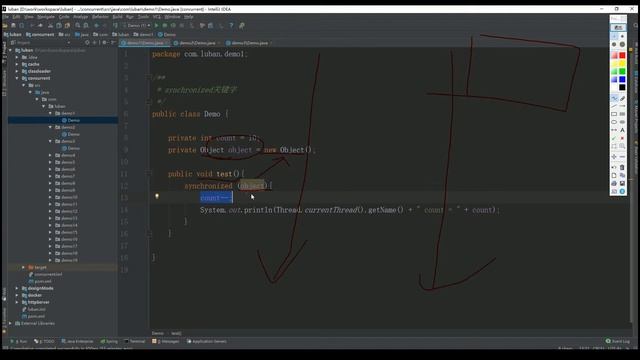Click the green Run button in the toolbar

click(x=156, y=25)
